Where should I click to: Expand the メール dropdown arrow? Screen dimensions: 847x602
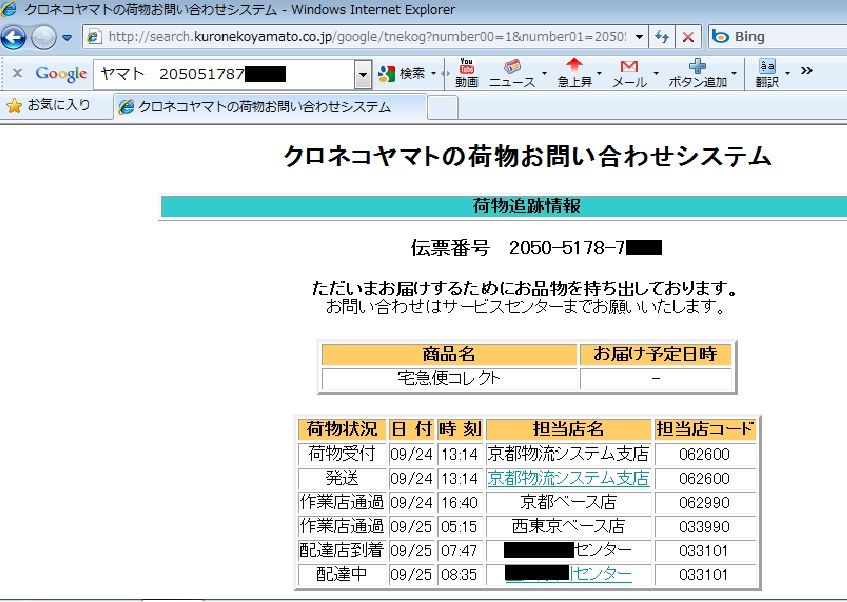click(656, 73)
